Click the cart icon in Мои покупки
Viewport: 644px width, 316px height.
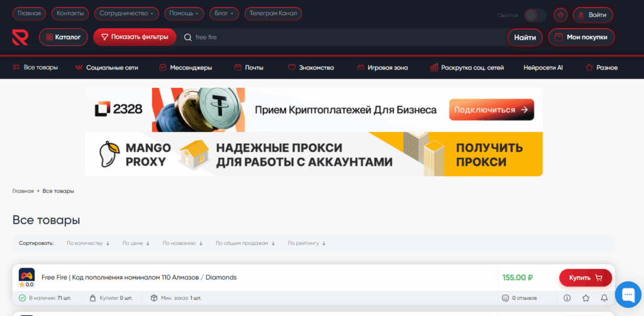558,37
